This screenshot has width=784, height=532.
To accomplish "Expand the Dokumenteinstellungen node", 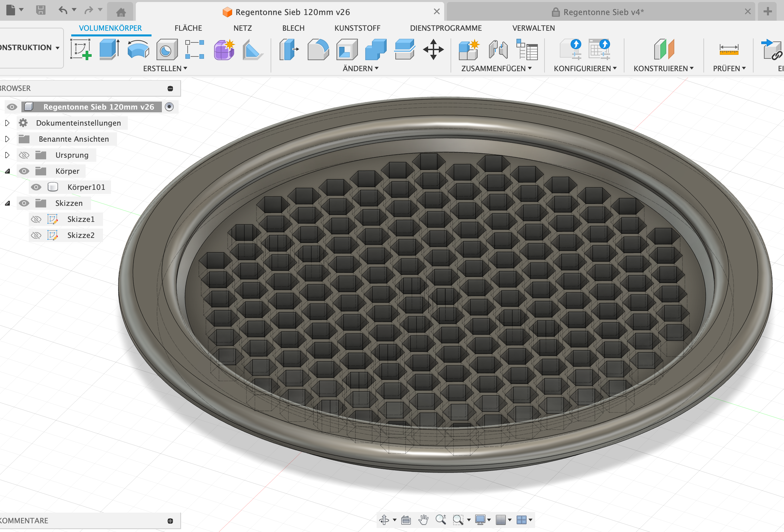I will [x=7, y=123].
